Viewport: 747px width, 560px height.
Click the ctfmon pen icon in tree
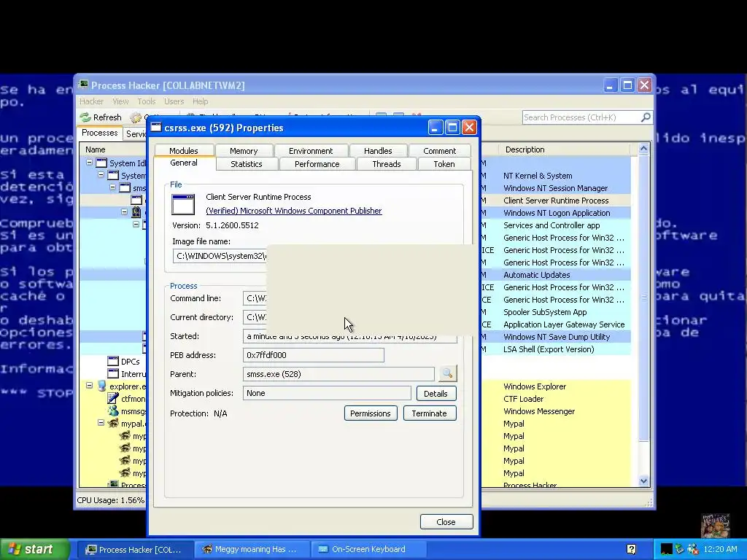[x=113, y=399]
